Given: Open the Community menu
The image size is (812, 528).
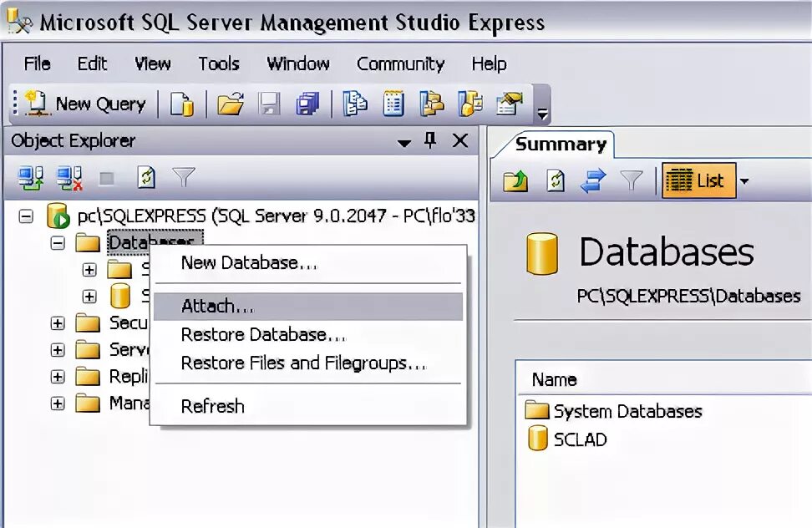Looking at the screenshot, I should click(400, 63).
